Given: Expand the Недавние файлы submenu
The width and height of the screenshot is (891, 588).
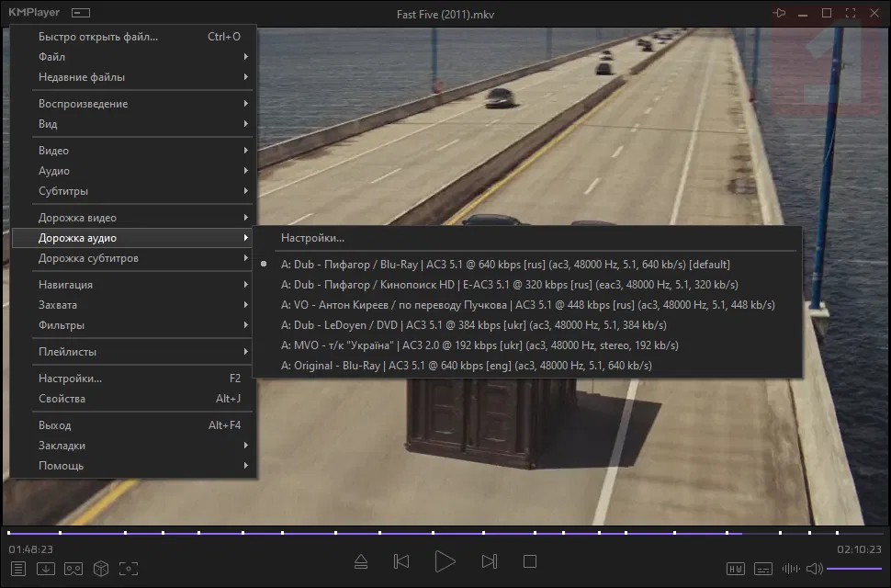Looking at the screenshot, I should click(x=133, y=76).
